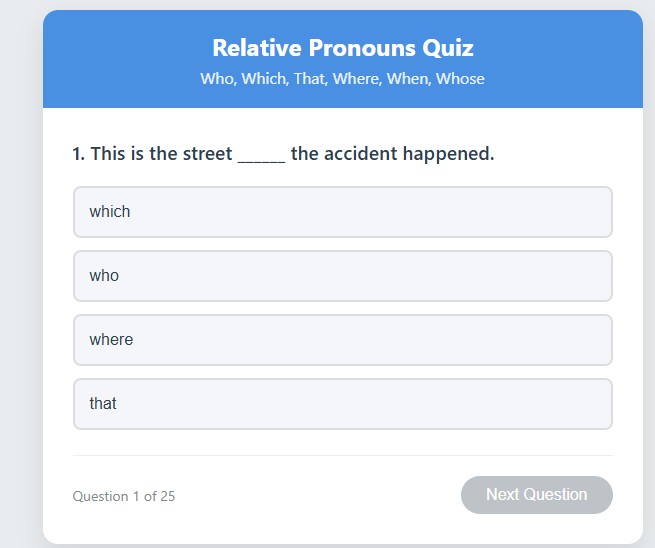Click "When," in the header subtitle

tap(408, 79)
